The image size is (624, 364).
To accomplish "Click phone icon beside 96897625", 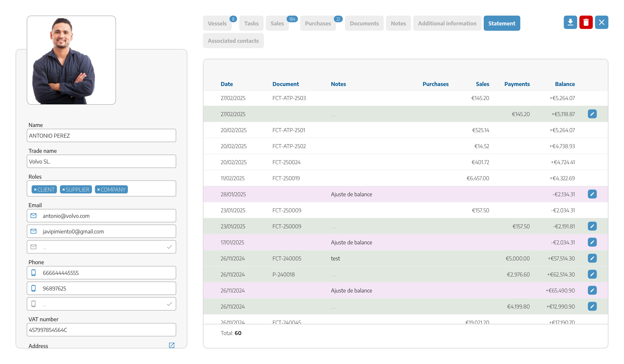I will click(x=33, y=288).
